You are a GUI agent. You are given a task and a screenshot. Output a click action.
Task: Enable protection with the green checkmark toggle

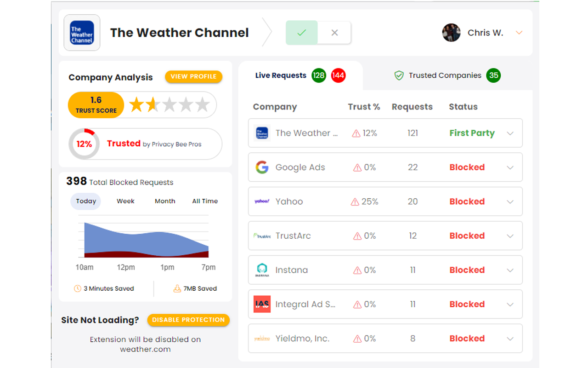302,33
